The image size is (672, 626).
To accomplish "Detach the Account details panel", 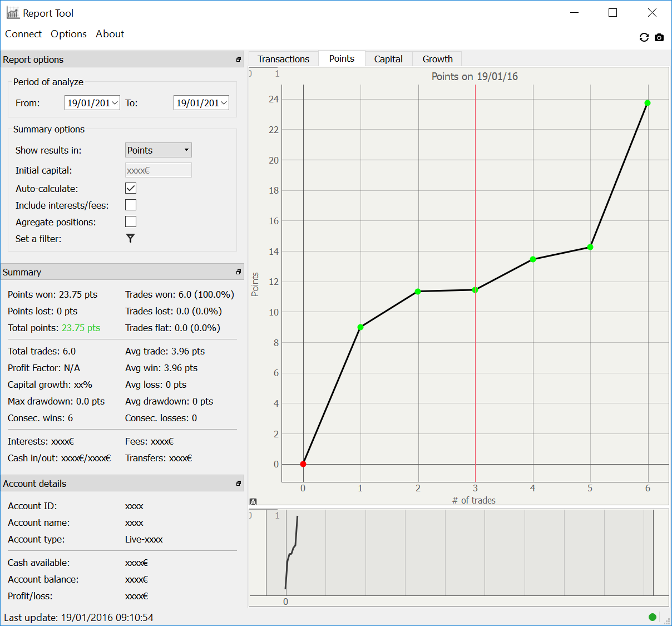I will pos(239,484).
